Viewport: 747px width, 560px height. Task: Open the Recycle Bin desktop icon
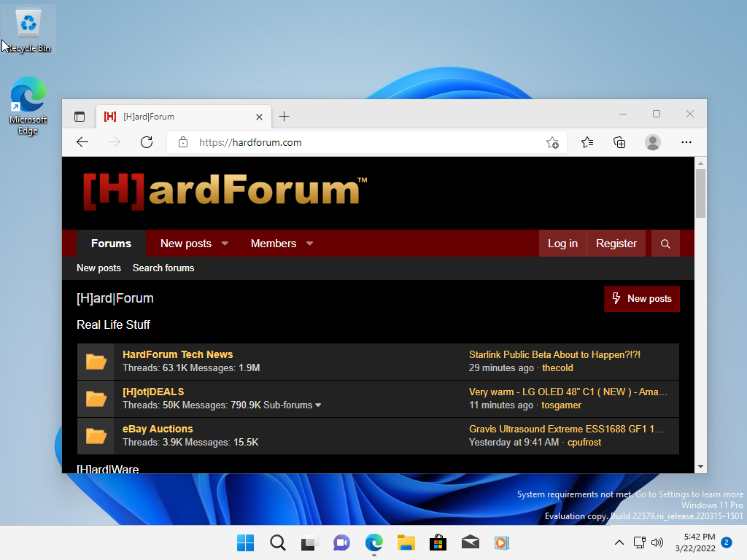tap(28, 29)
